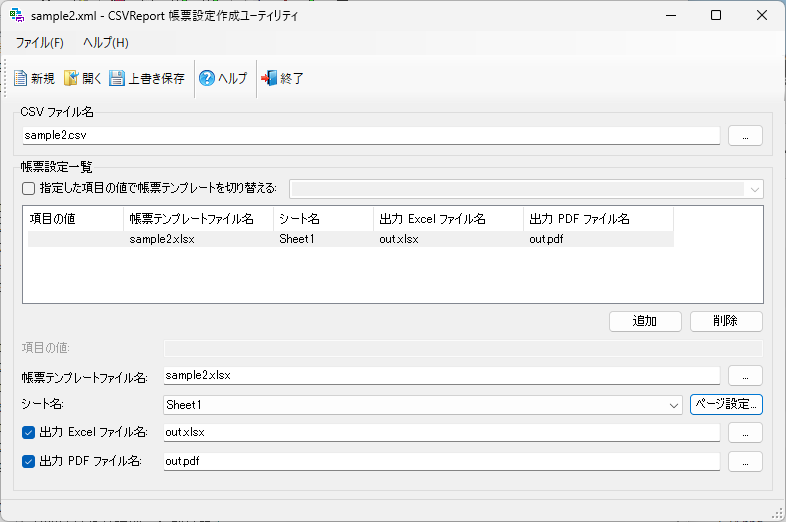Uncheck the 出力 PDF ファイル名 checkbox
The image size is (786, 522).
[29, 461]
